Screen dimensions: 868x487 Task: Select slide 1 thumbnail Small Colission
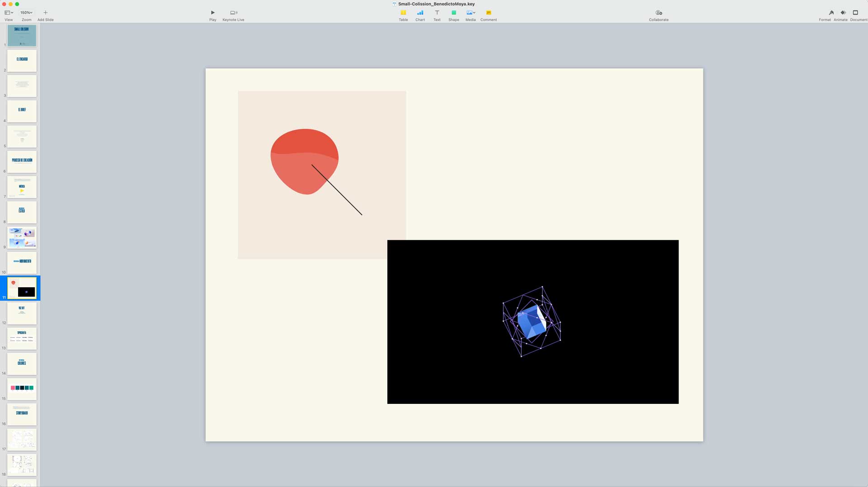pyautogui.click(x=22, y=36)
